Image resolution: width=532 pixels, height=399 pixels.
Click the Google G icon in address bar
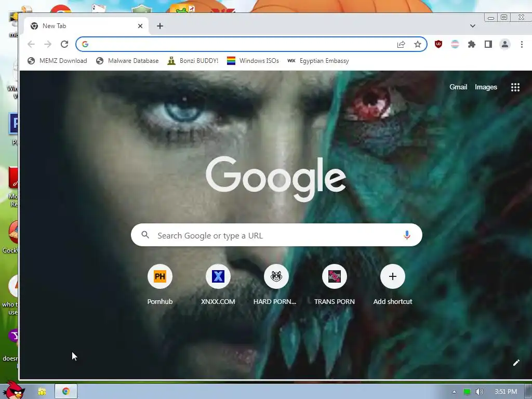click(85, 44)
